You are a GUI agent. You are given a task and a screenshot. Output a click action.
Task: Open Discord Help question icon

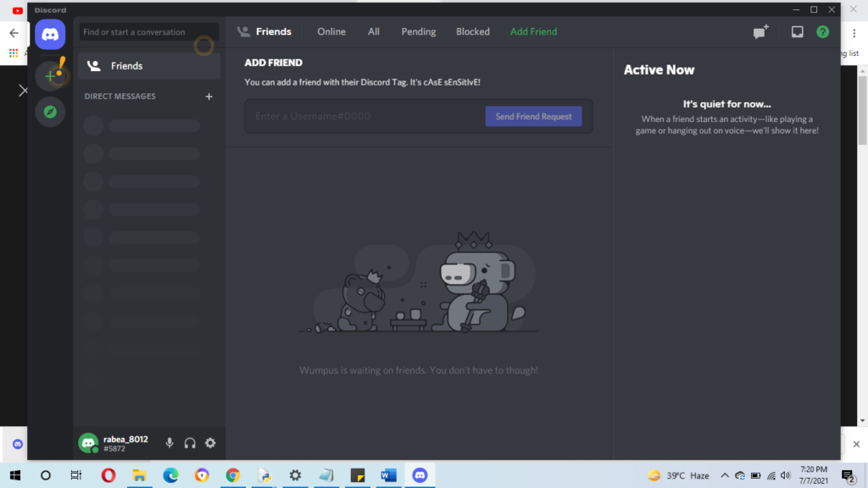click(x=822, y=31)
